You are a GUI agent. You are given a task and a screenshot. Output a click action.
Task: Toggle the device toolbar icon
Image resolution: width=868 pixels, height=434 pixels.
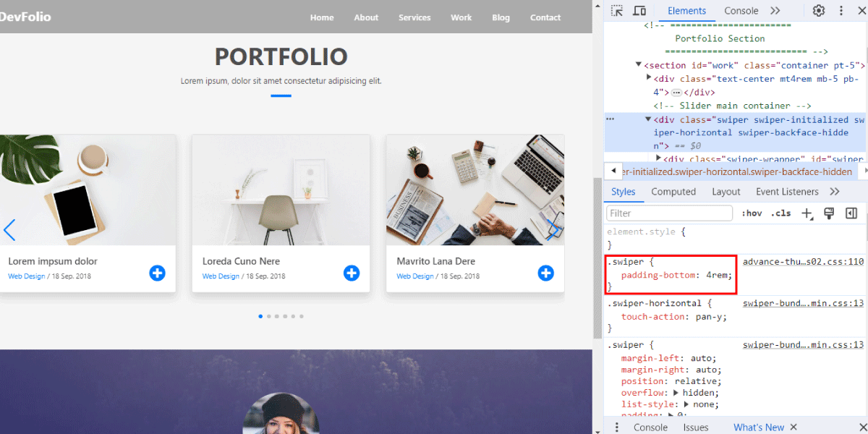(x=639, y=11)
